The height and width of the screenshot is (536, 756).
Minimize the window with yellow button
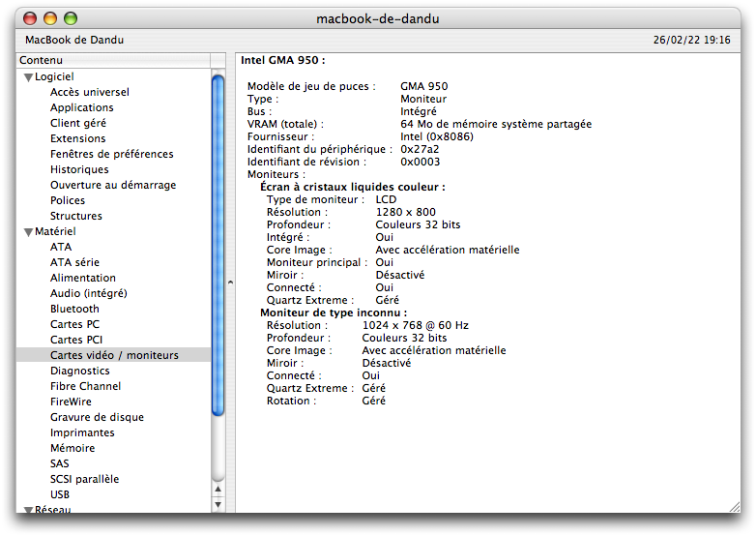pyautogui.click(x=50, y=18)
